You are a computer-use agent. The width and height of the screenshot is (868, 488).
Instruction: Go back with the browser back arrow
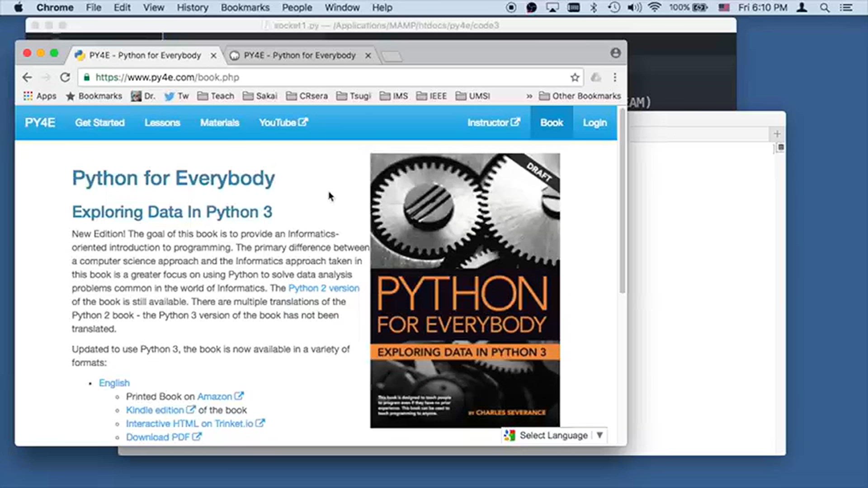27,77
